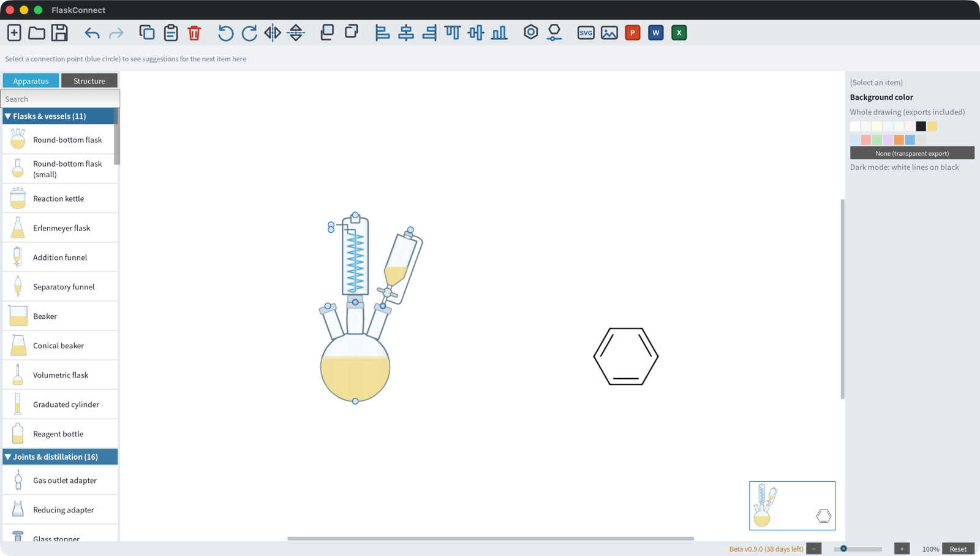The image size is (980, 556).
Task: Reset the zoom level
Action: [x=958, y=549]
